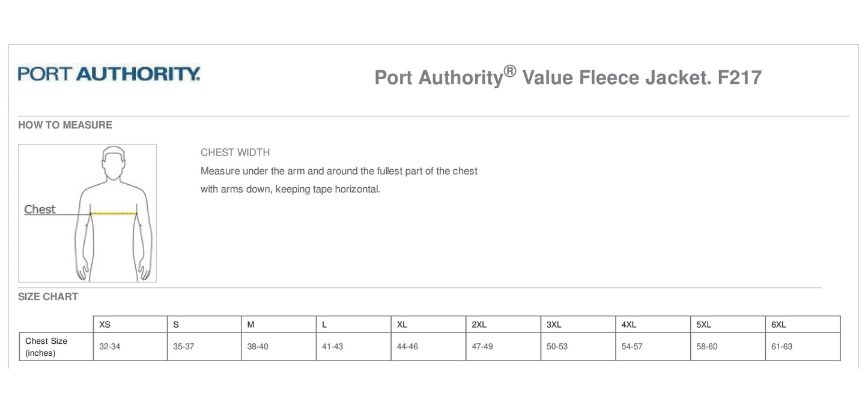Click the 32-34 chest size cell

click(110, 347)
